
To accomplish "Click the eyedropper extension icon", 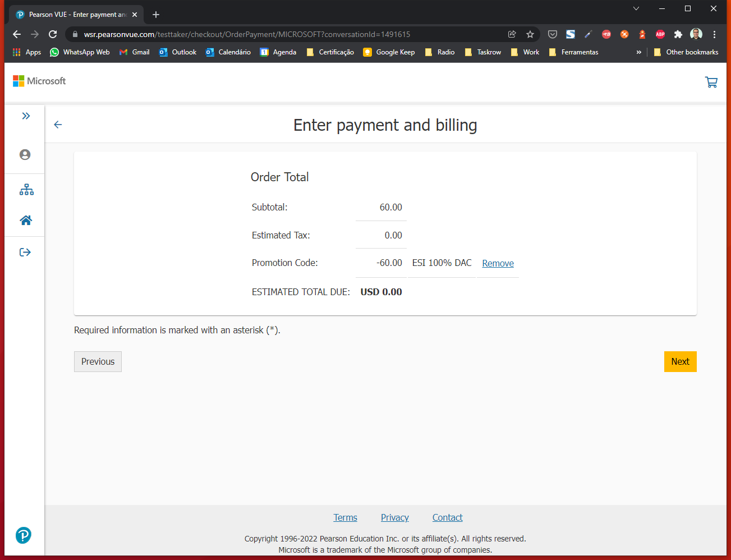I will (589, 34).
